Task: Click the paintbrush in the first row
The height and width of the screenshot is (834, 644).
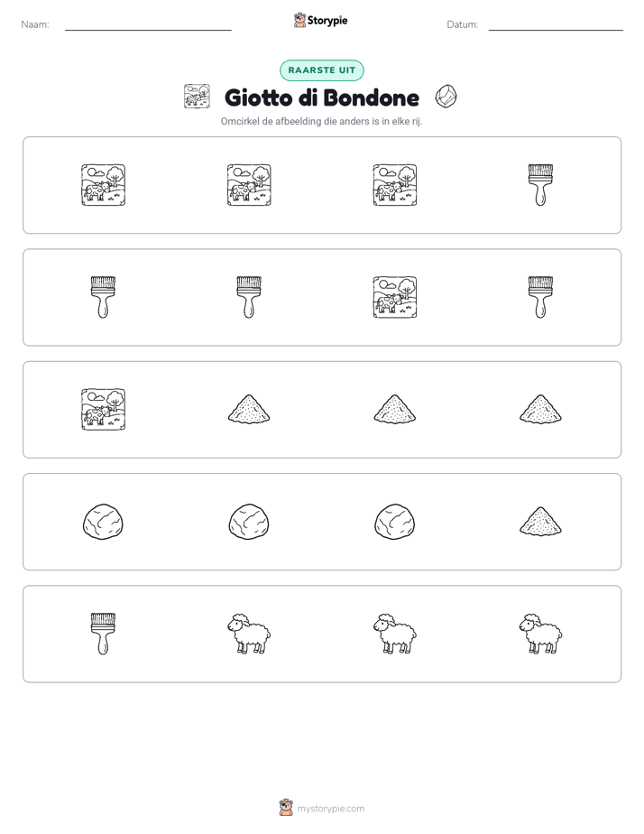Action: coord(540,185)
